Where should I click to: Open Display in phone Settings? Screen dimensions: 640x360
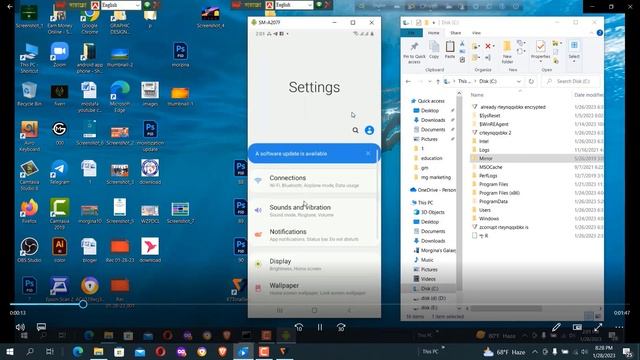[x=314, y=264]
